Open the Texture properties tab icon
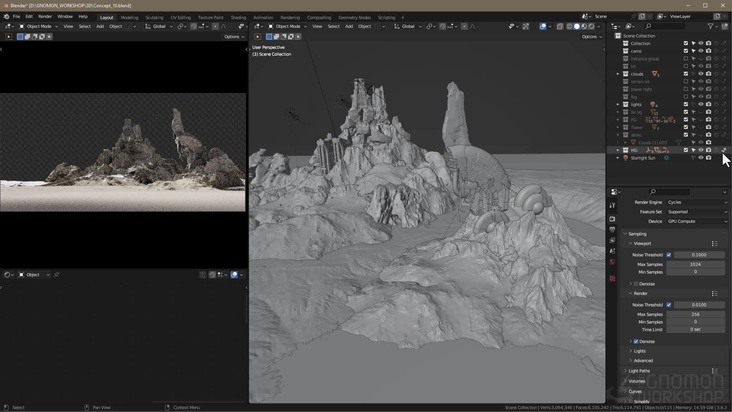 [612, 279]
